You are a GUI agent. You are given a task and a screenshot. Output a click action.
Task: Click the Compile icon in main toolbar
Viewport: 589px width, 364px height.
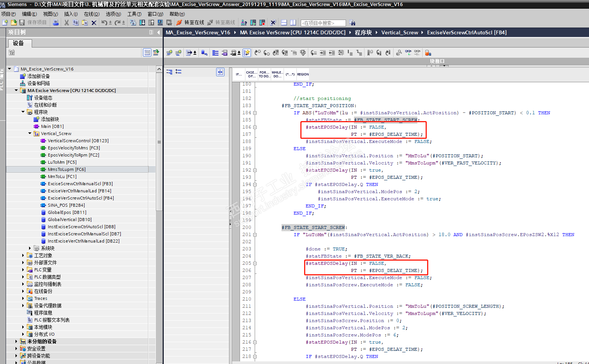pyautogui.click(x=133, y=23)
